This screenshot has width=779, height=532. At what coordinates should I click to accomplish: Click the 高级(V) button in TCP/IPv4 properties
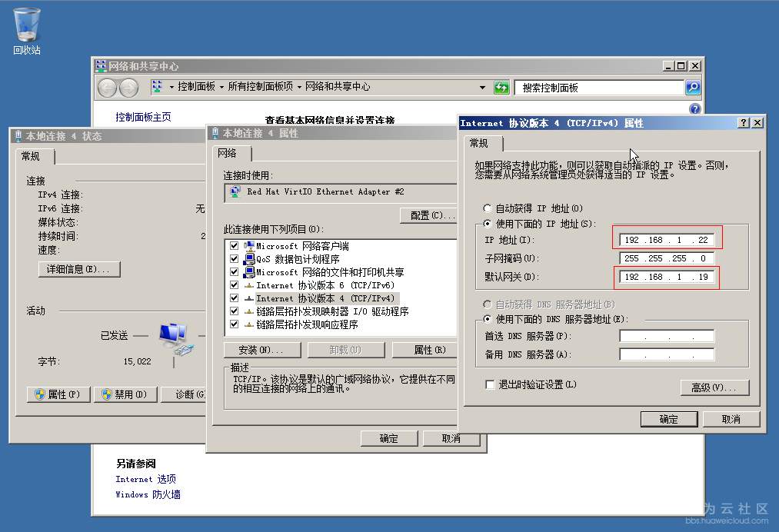click(714, 388)
